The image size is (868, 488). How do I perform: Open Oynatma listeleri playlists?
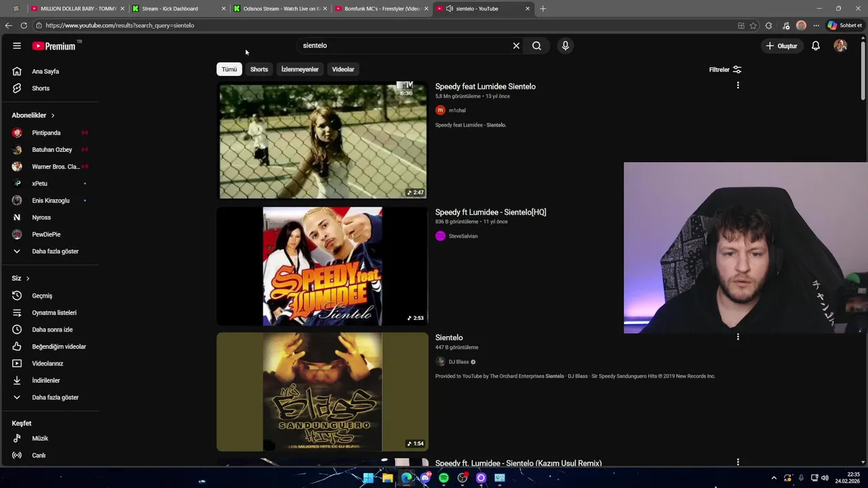54,312
